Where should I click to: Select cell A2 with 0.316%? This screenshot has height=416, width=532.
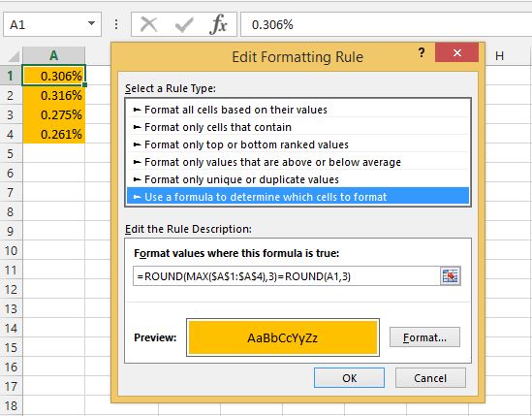click(54, 95)
